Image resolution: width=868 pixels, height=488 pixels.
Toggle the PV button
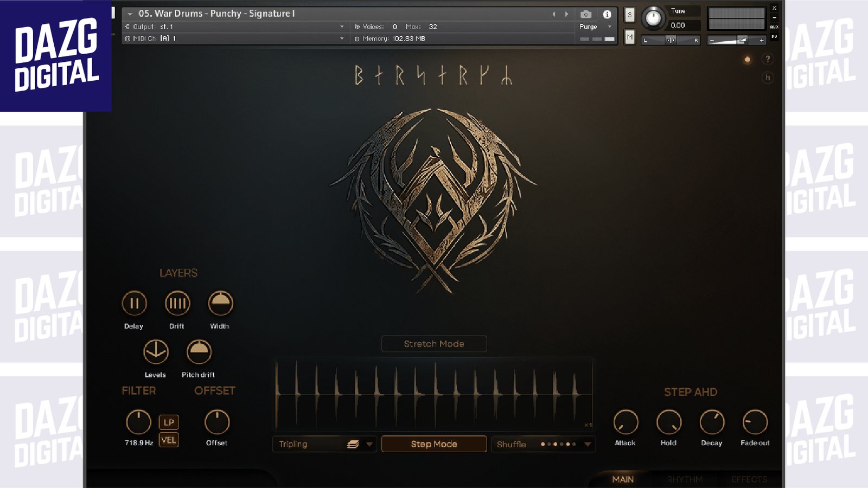point(774,37)
